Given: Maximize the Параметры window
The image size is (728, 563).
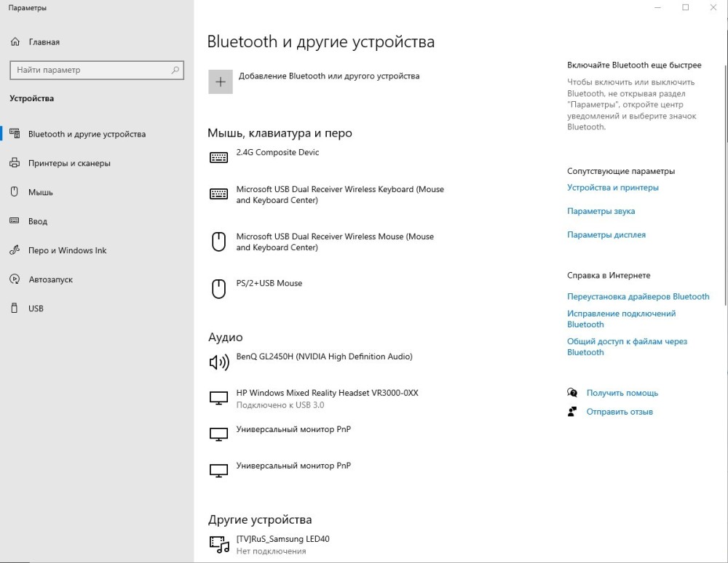Looking at the screenshot, I should tap(685, 7).
